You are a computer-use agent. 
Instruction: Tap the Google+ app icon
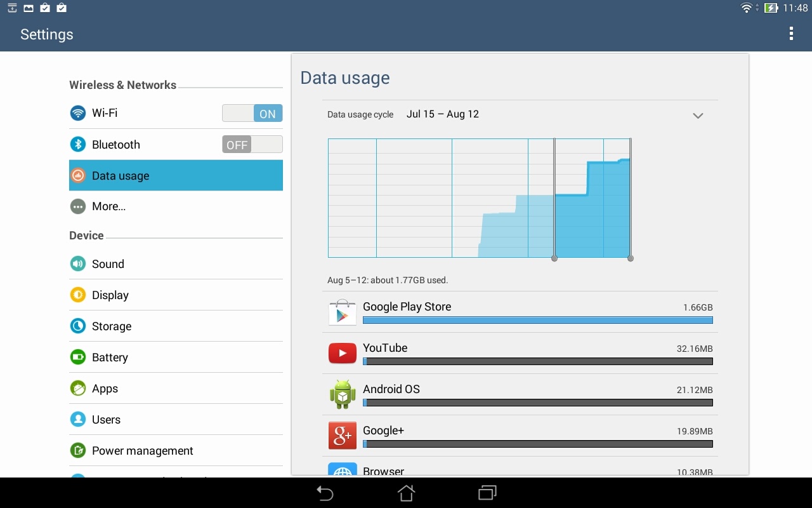click(x=343, y=436)
